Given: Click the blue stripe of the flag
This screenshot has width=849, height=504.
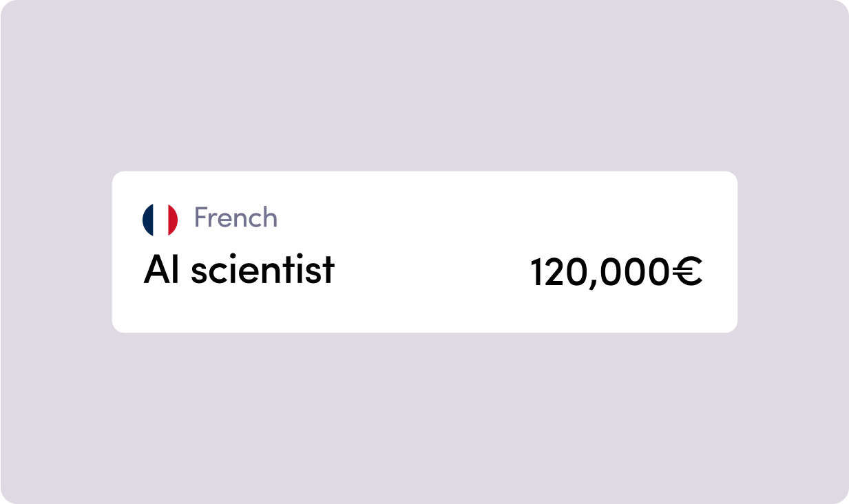Looking at the screenshot, I should pyautogui.click(x=148, y=220).
